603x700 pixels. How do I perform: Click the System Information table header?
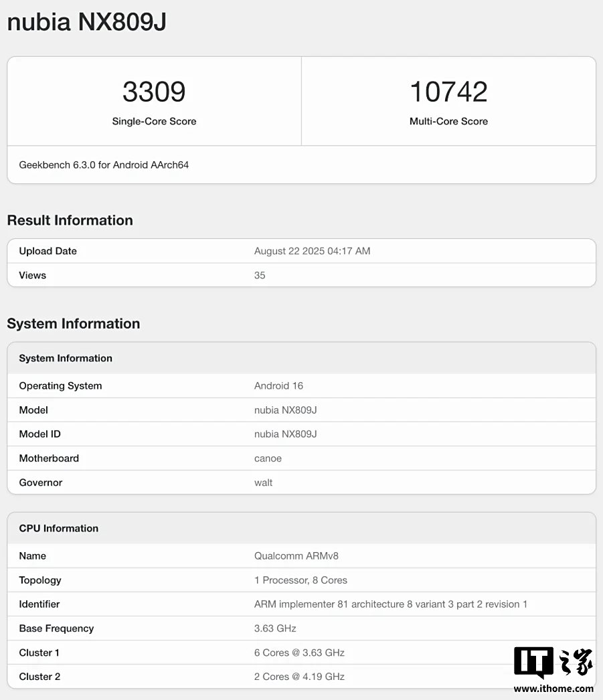66,358
